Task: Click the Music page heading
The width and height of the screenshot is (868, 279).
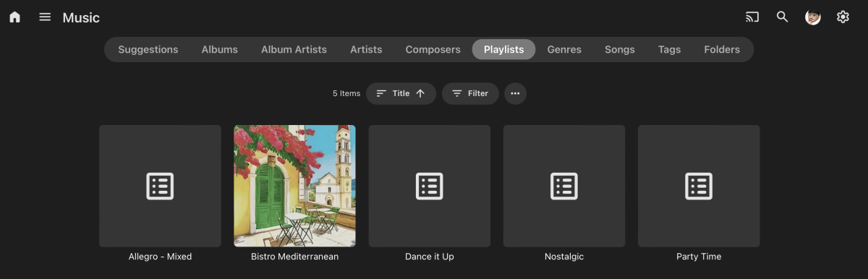Action: (81, 17)
